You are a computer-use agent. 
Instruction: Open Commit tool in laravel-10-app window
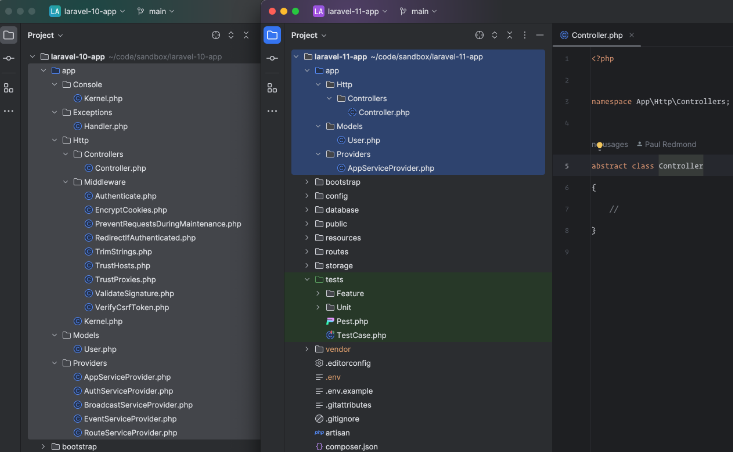pos(8,58)
